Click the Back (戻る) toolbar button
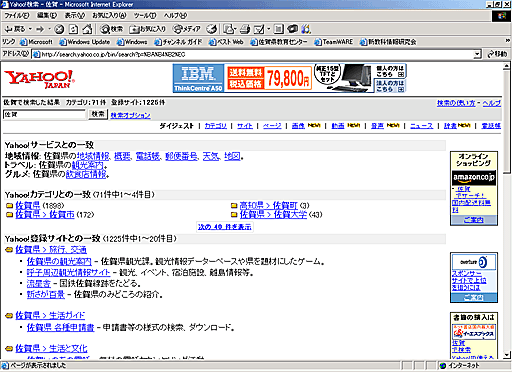Viewport: 512px width, 372px height. click(15, 29)
